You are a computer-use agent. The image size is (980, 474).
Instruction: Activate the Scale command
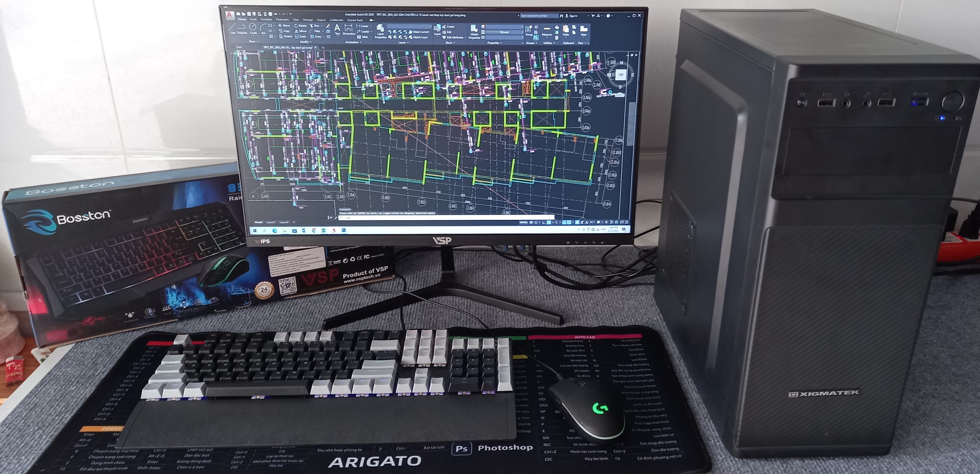(x=301, y=36)
